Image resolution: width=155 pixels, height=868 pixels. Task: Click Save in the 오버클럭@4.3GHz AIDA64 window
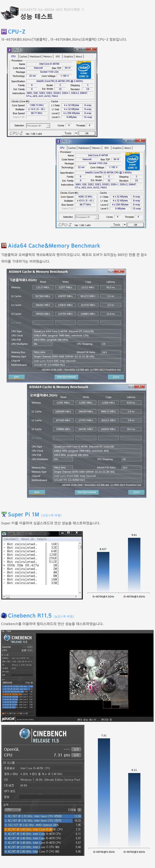37,492
